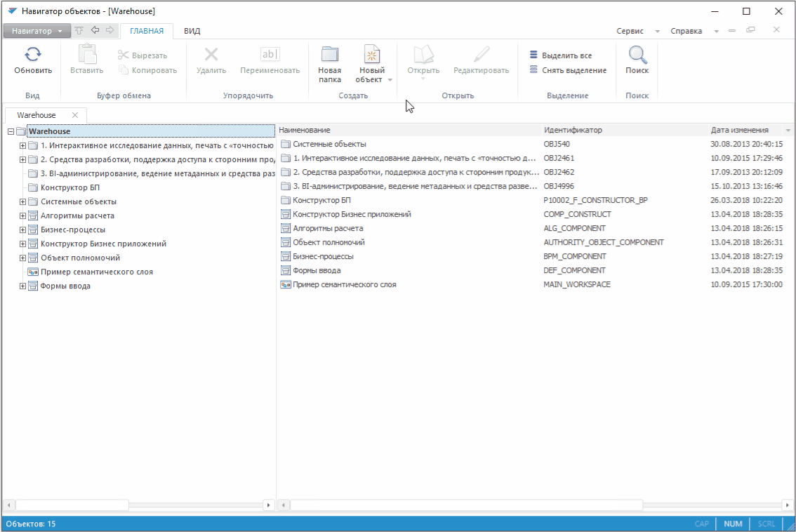Click the list panel horizontal scrollbar

pos(466,505)
